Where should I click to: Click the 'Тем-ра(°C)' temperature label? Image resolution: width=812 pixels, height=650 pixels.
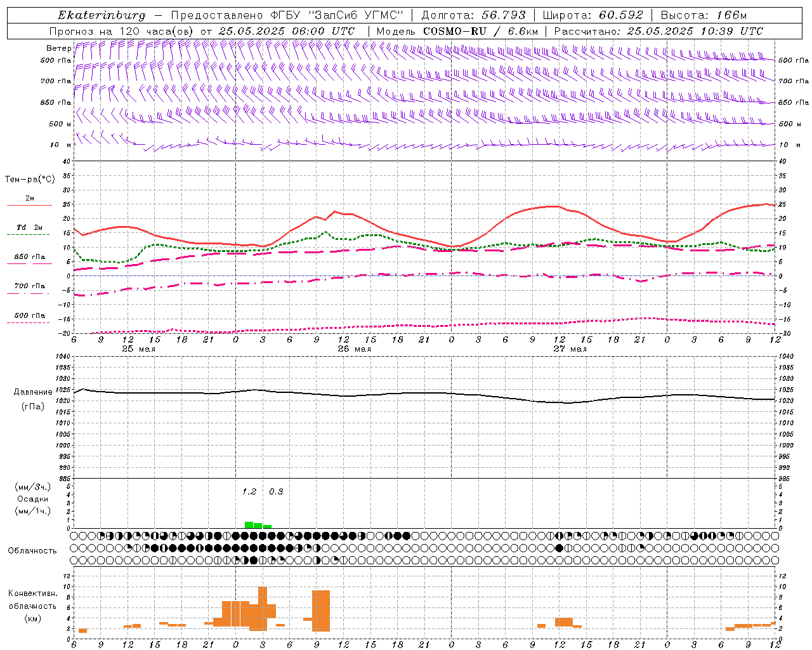[30, 180]
